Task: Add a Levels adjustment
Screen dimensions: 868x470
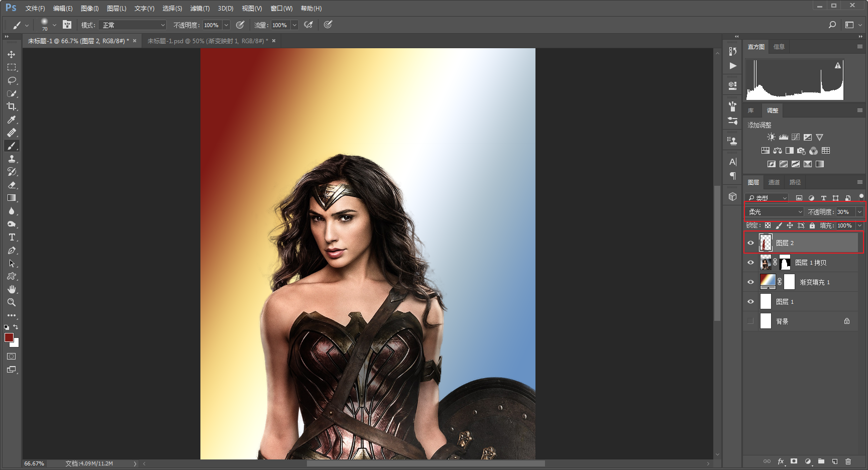Action: click(784, 137)
